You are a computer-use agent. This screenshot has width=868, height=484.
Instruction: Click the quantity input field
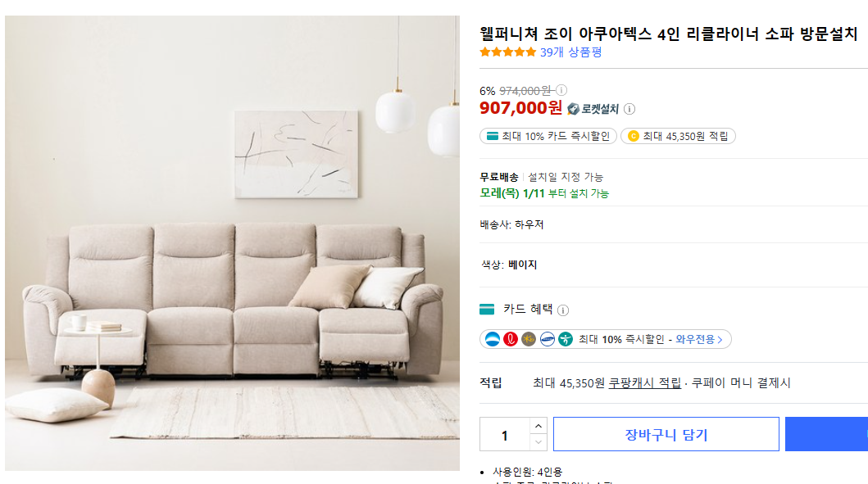[x=504, y=434]
